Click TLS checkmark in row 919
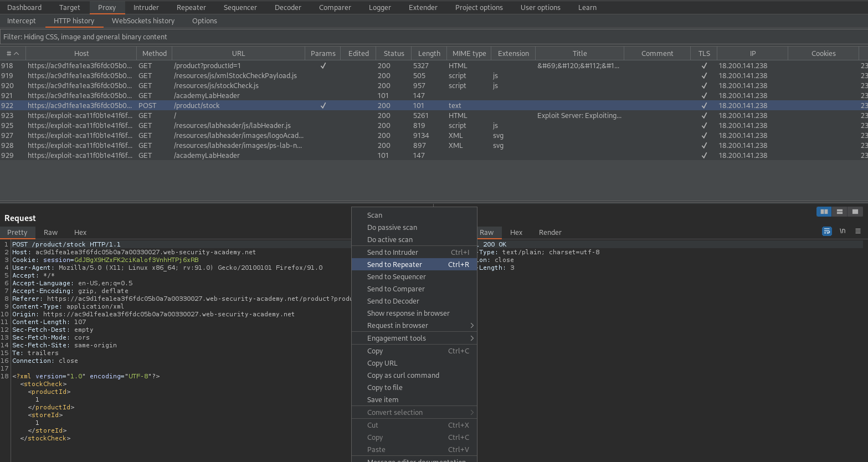 pyautogui.click(x=704, y=75)
